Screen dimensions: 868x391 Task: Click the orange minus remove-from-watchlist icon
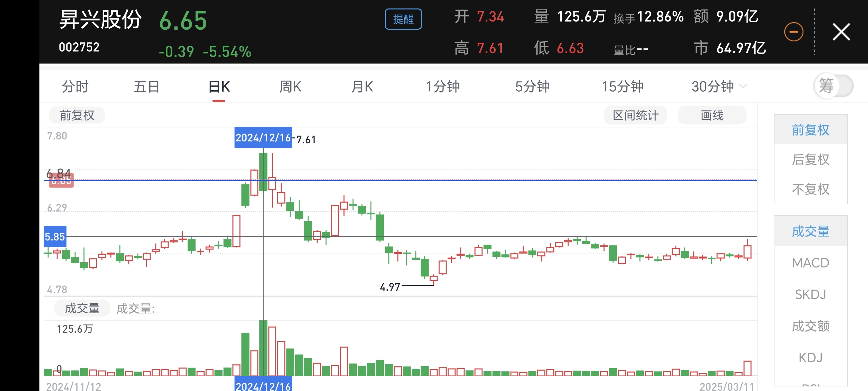pos(793,32)
